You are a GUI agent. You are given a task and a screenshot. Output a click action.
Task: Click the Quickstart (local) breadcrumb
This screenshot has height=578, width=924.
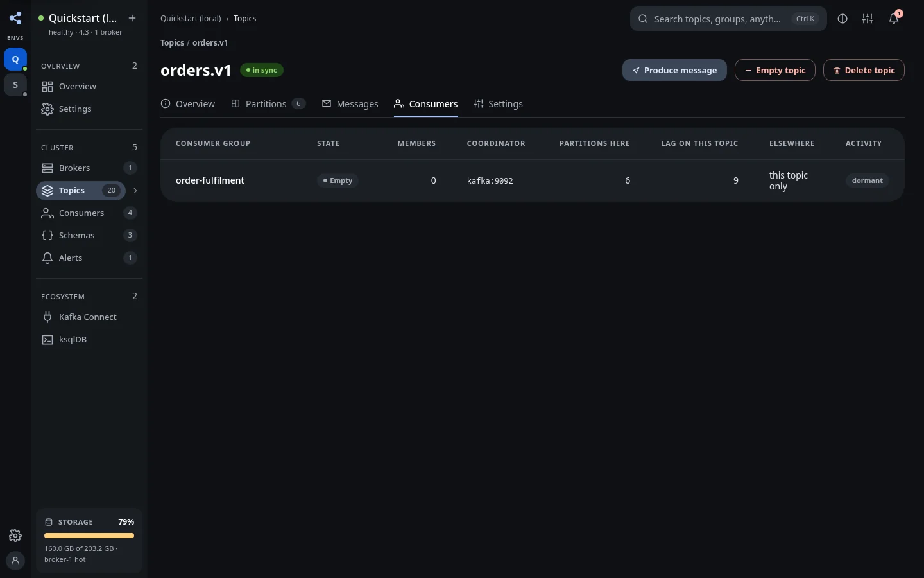point(191,19)
